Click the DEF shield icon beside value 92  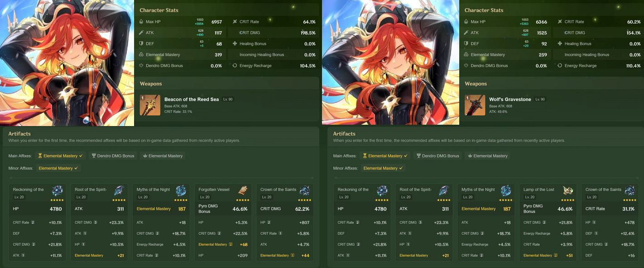(466, 44)
